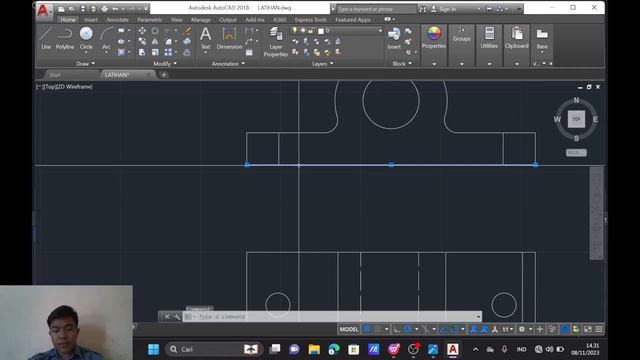The image size is (640, 360).
Task: Click the MODEL space button
Action: click(x=349, y=329)
